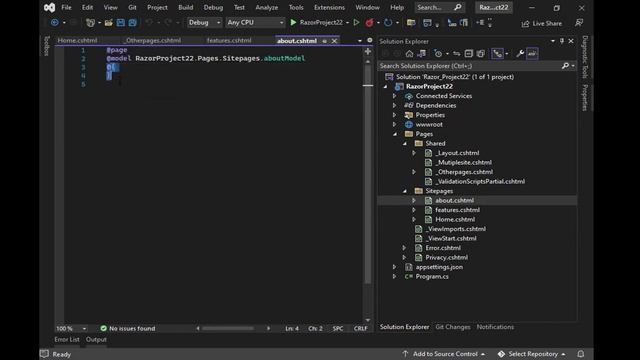The image size is (640, 360).
Task: Open the Build menu
Action: pyautogui.click(x=186, y=7)
